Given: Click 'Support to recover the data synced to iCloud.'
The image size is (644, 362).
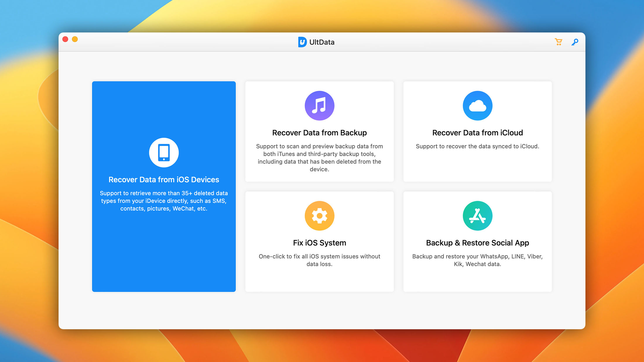Looking at the screenshot, I should 477,146.
